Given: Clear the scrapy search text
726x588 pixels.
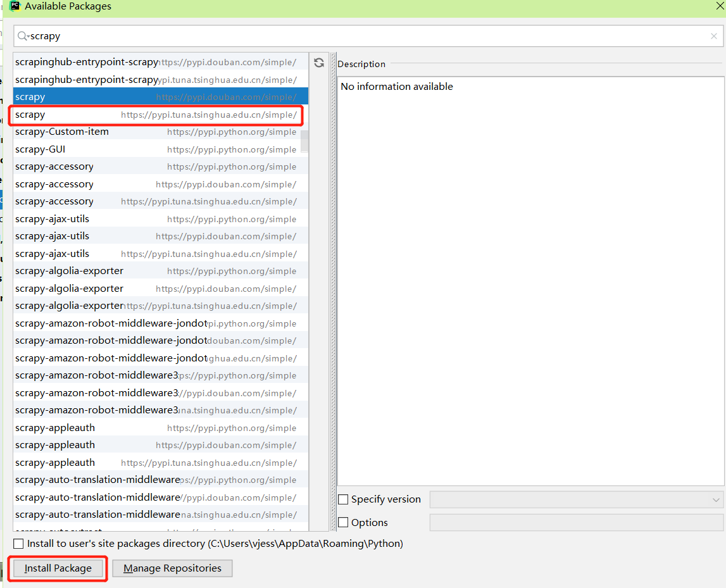Looking at the screenshot, I should click(713, 36).
